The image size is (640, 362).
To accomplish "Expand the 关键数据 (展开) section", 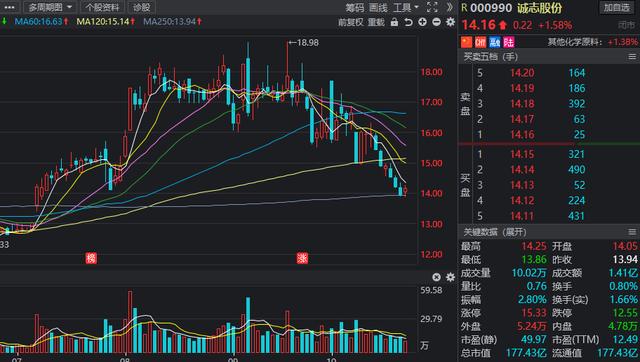I will point(495,232).
